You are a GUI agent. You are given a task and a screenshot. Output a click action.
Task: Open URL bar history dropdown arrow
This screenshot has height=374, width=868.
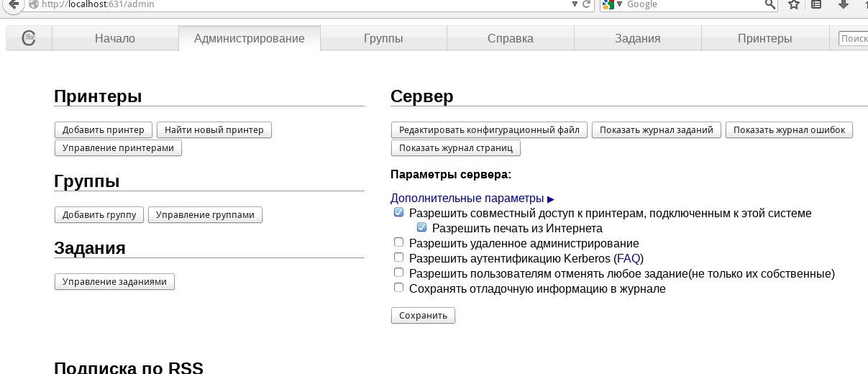(574, 4)
